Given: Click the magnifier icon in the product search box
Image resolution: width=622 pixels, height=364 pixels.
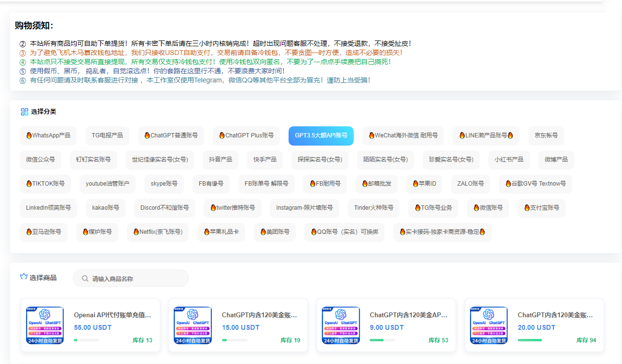Looking at the screenshot, I should click(x=85, y=279).
